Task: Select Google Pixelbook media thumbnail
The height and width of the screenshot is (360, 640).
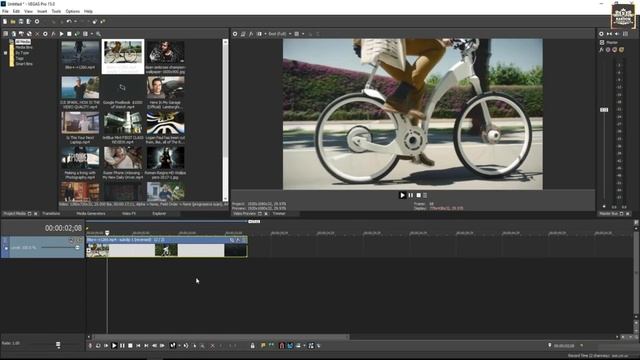Action: coord(122,92)
